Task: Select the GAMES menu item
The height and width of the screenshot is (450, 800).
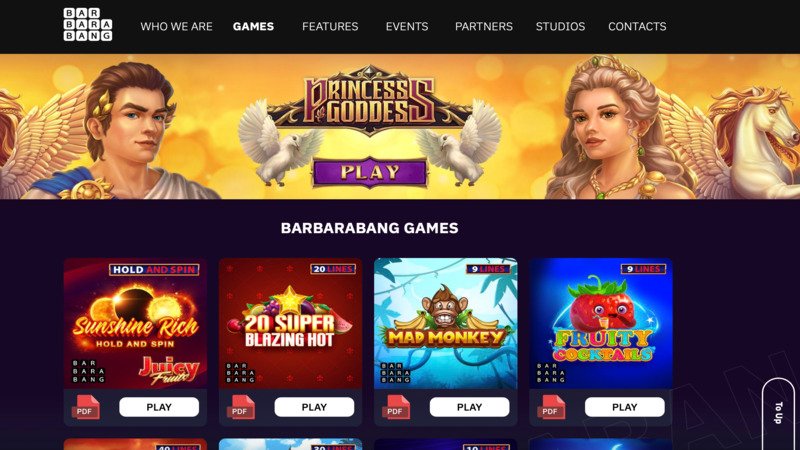Action: [x=253, y=27]
